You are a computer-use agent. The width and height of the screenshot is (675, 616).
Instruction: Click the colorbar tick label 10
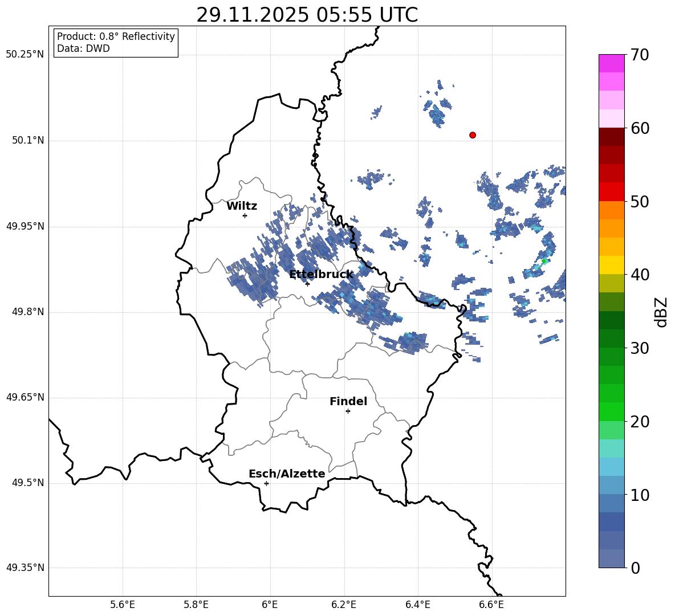tap(640, 495)
